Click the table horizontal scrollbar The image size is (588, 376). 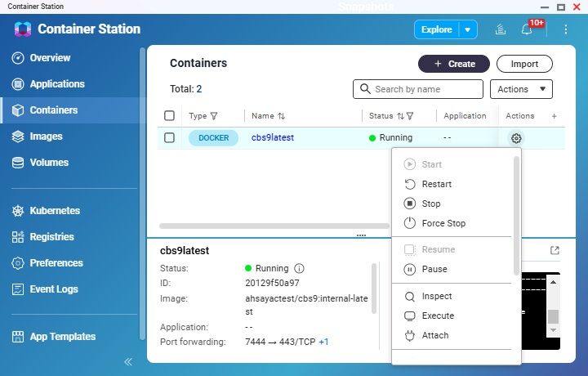[274, 226]
